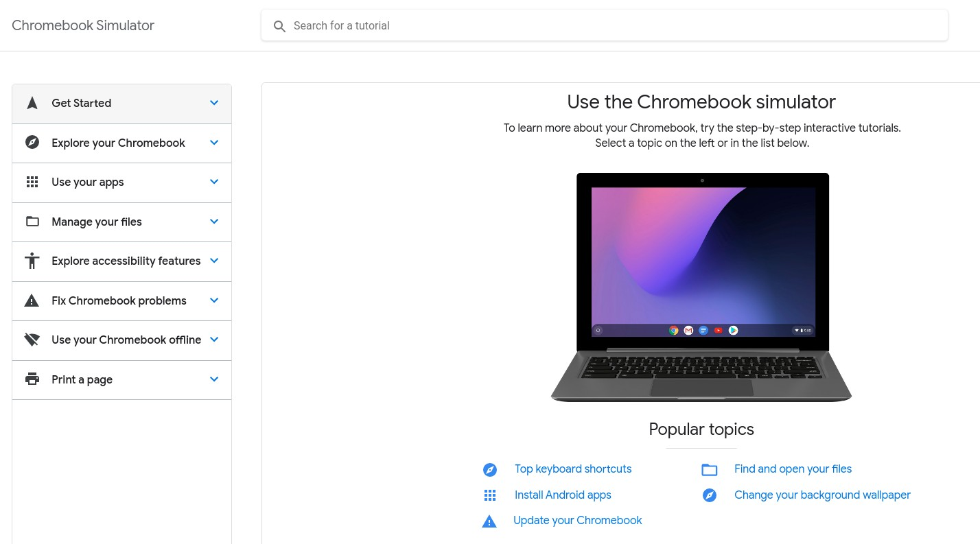Click the Get Started navigation arrow icon
Screen dimensions: 980x544
[32, 103]
